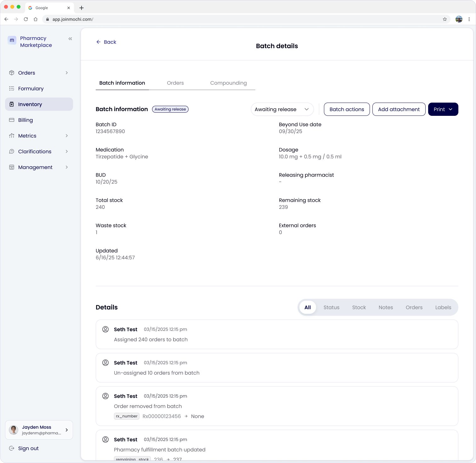476x463 pixels.
Task: Click the Batch actions button
Action: 347,109
